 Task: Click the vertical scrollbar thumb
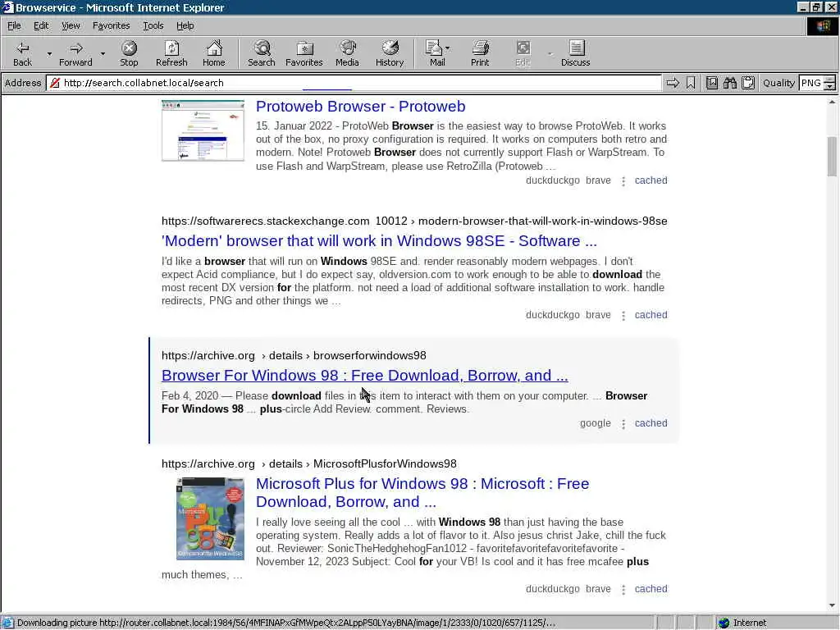[x=832, y=156]
